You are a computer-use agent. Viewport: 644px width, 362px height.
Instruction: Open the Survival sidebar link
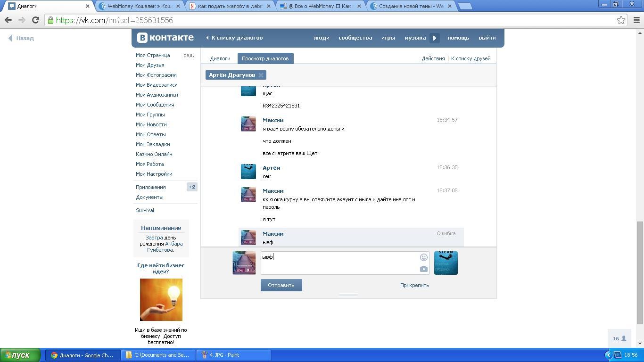[145, 210]
